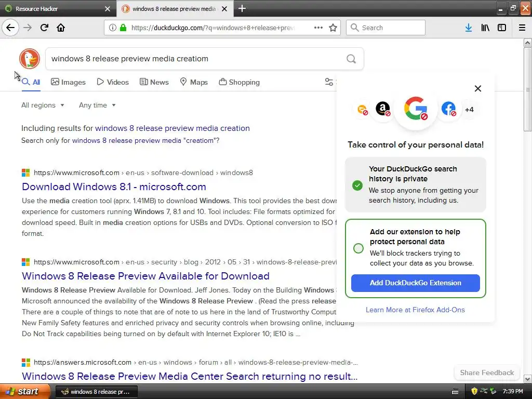Close the Resource Hacker tab
Viewport: 532px width, 399px height.
(x=107, y=9)
